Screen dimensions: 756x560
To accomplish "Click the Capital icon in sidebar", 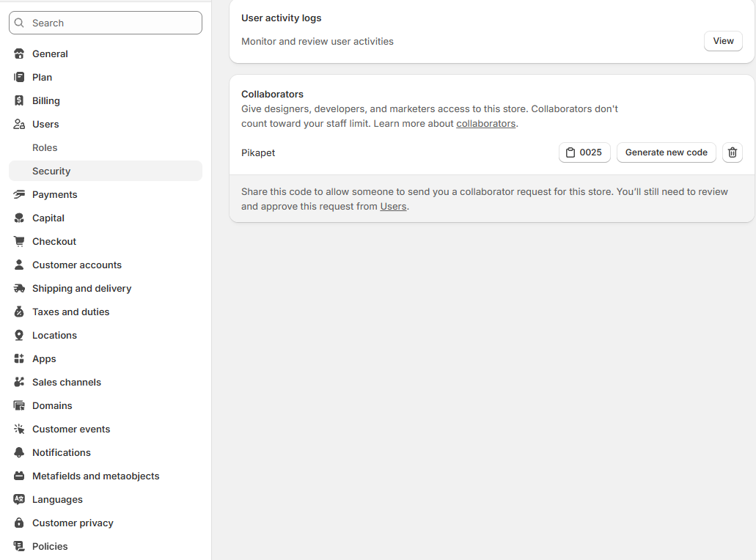I will pyautogui.click(x=19, y=218).
